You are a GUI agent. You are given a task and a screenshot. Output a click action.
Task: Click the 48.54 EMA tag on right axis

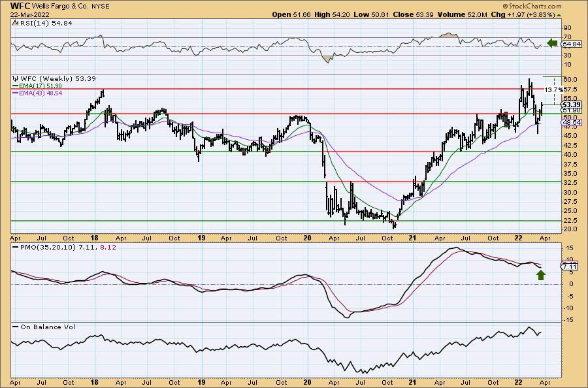pyautogui.click(x=572, y=123)
